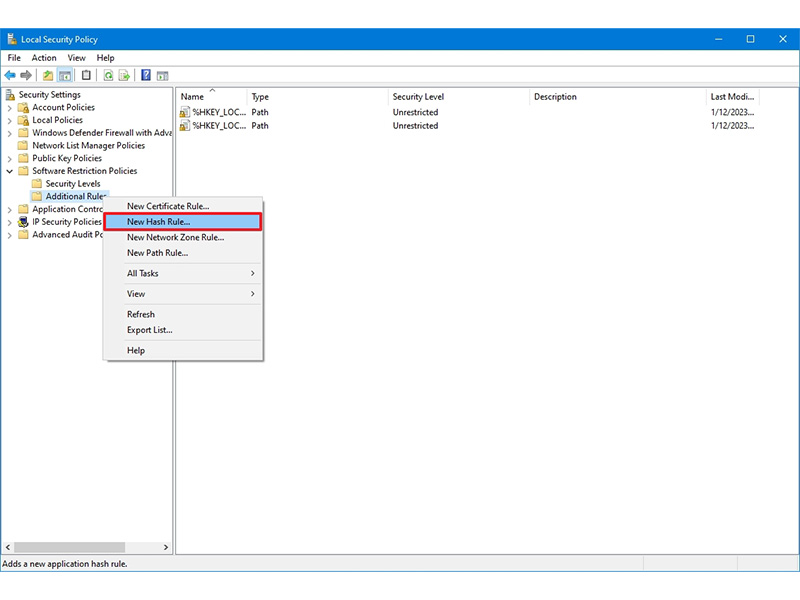Click the Security Levels folder icon

pos(37,184)
